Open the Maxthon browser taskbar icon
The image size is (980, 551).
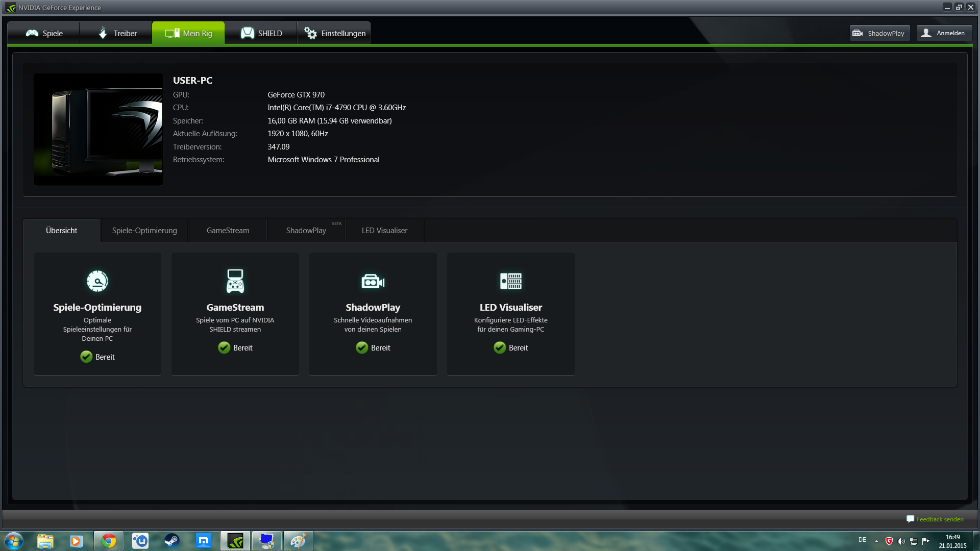(x=204, y=541)
